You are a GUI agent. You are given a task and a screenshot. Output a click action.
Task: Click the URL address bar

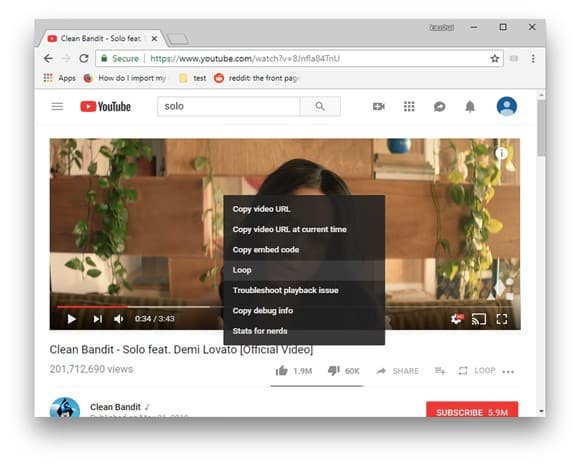301,58
